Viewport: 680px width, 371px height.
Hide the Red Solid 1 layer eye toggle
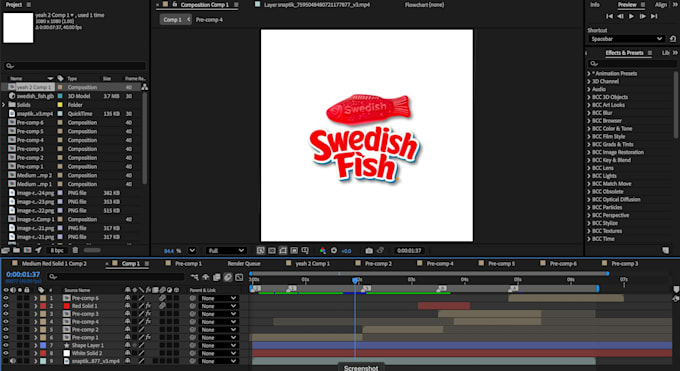[6, 306]
